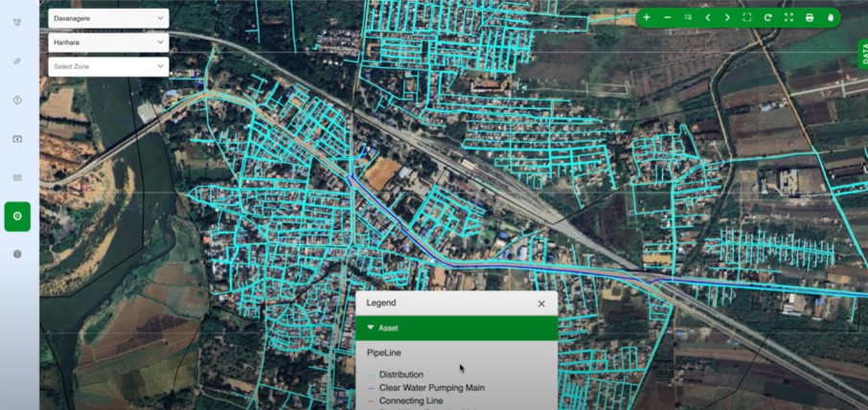Click the highlighted green GIS sidebar icon
The width and height of the screenshot is (868, 410).
(x=17, y=216)
